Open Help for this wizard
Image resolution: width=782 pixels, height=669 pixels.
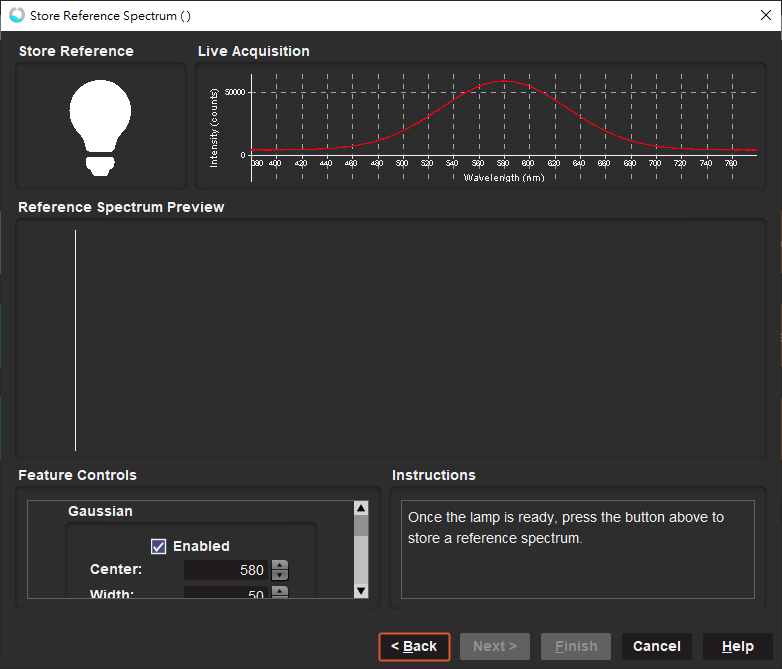(737, 646)
